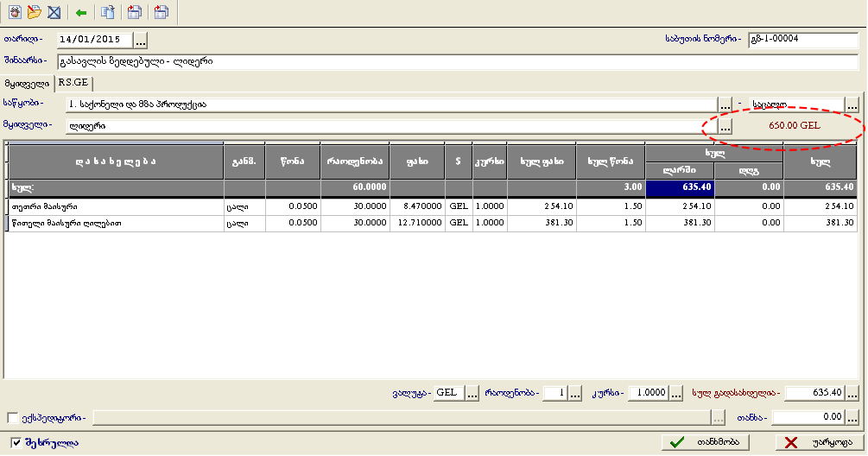Click the total payable field 635.40

(815, 393)
